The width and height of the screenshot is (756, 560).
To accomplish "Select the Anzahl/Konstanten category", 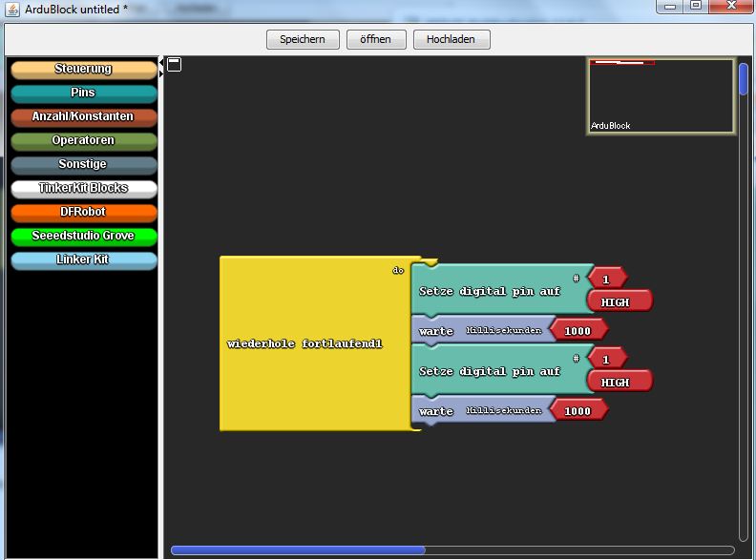I will [x=83, y=117].
